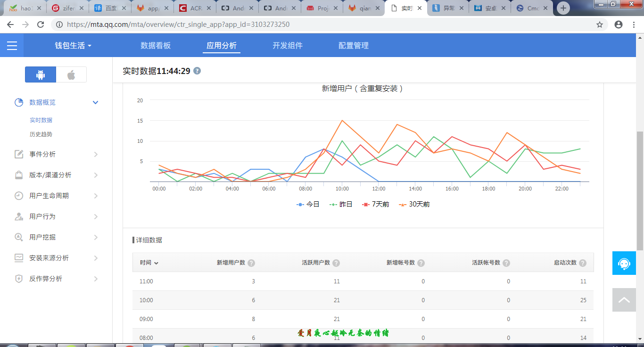Switch to the ACR browser tab
This screenshot has width=644, height=347.
(x=195, y=8)
